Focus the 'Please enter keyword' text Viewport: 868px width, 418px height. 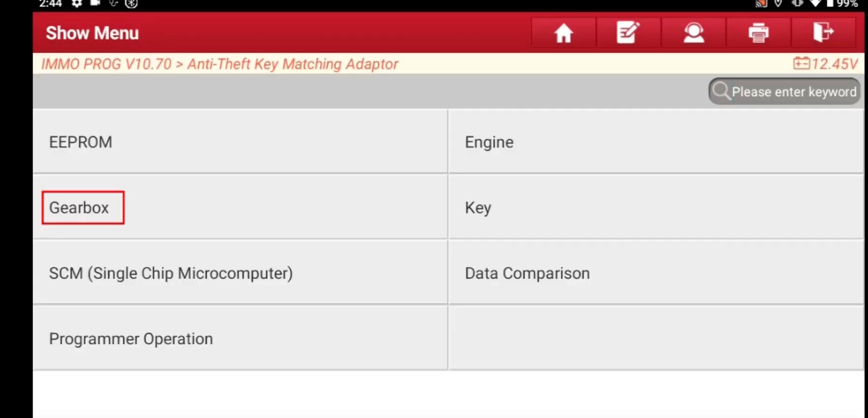(x=794, y=92)
